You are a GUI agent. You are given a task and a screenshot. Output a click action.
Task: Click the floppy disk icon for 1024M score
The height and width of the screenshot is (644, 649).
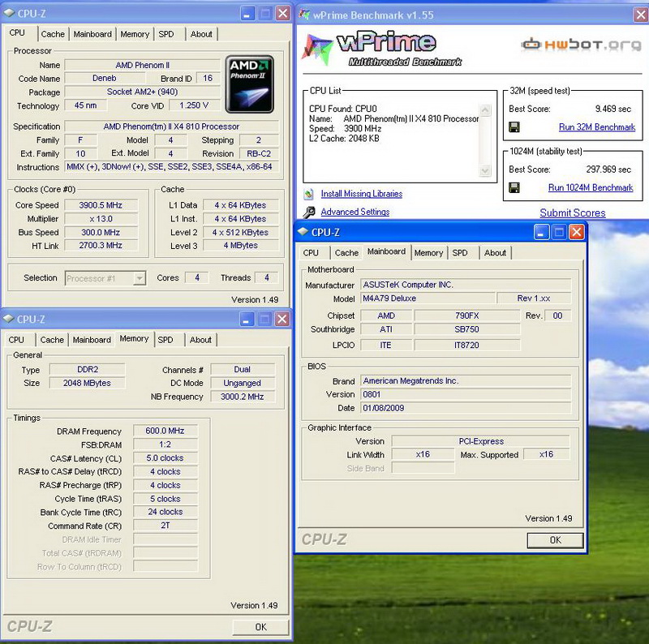pyautogui.click(x=514, y=188)
